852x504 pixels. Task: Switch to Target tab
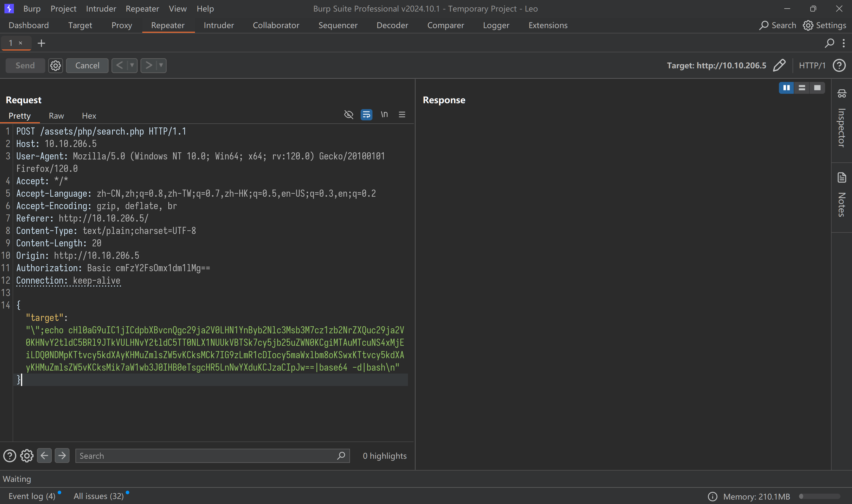80,25
